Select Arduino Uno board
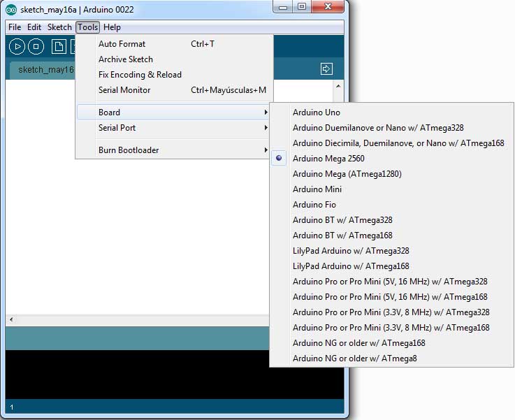This screenshot has height=420, width=515. [x=392, y=113]
